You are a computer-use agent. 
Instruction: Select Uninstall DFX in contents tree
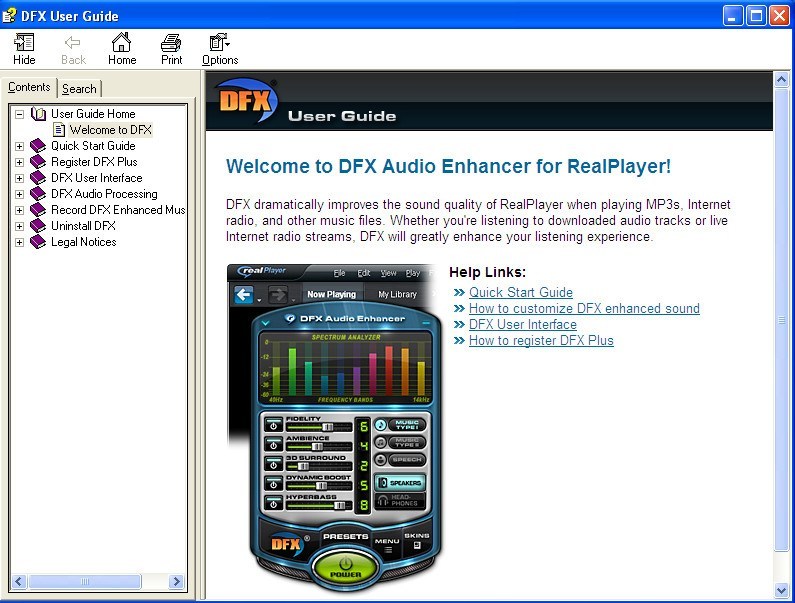click(83, 226)
